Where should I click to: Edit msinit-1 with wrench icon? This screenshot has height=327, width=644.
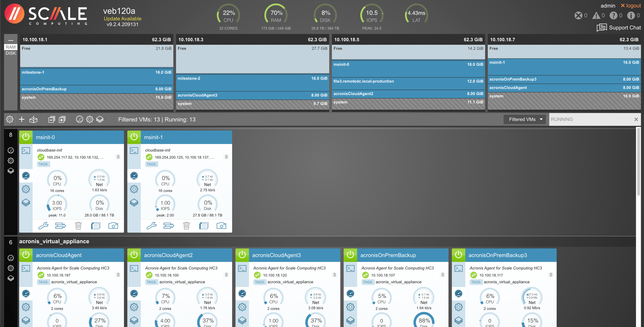151,226
